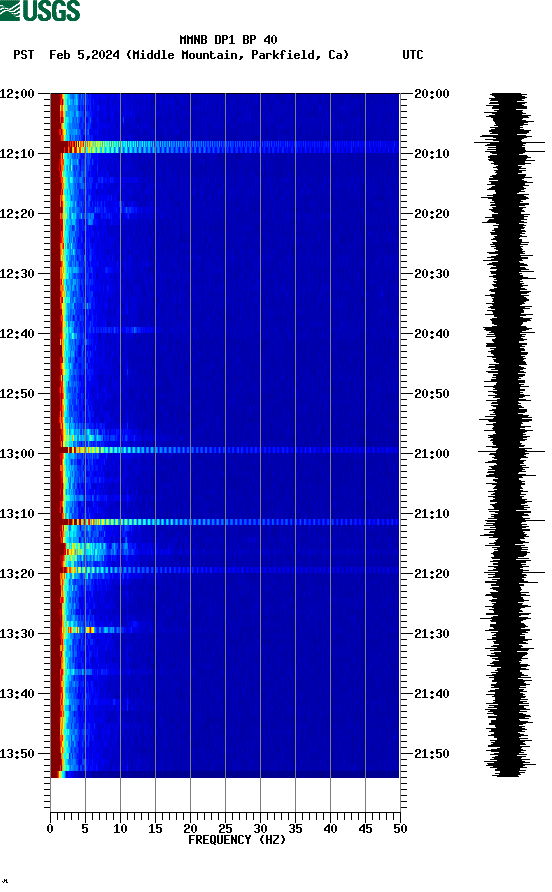
Task: Click the 20:00 UTC axis label
Action: (431, 94)
